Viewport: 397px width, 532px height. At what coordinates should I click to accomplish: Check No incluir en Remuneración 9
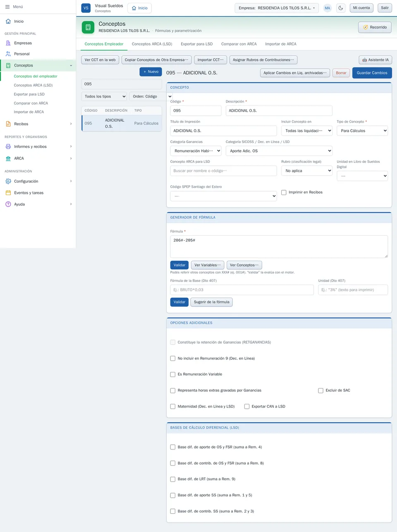click(173, 358)
